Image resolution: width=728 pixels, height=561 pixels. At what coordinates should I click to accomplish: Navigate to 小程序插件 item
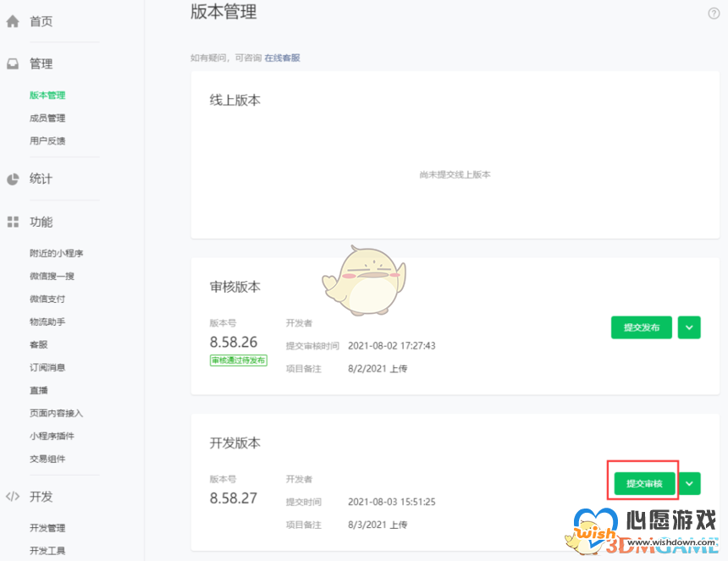point(52,436)
